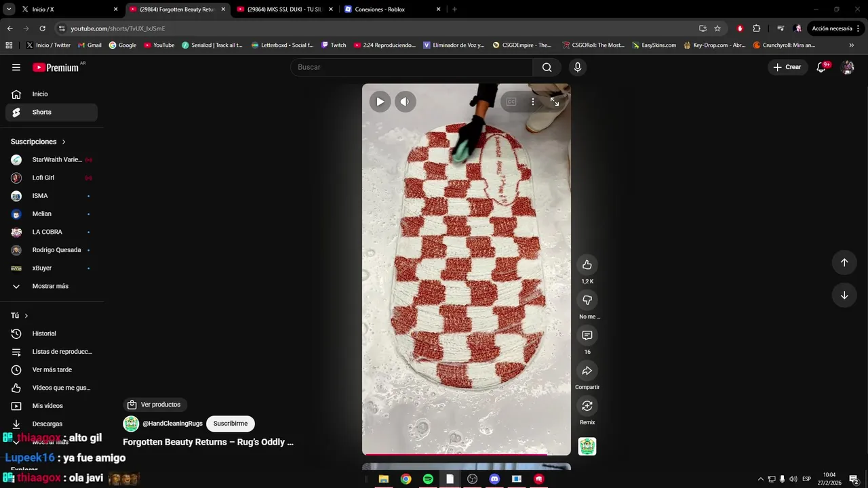Mute the Short's volume

point(405,102)
